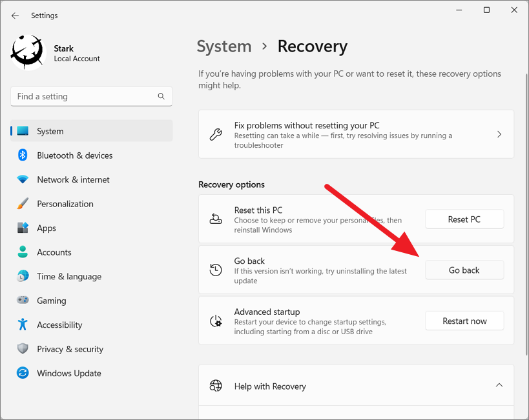Click the Wi-Fi icon beside Network & internet
Image resolution: width=529 pixels, height=420 pixels.
tap(23, 179)
